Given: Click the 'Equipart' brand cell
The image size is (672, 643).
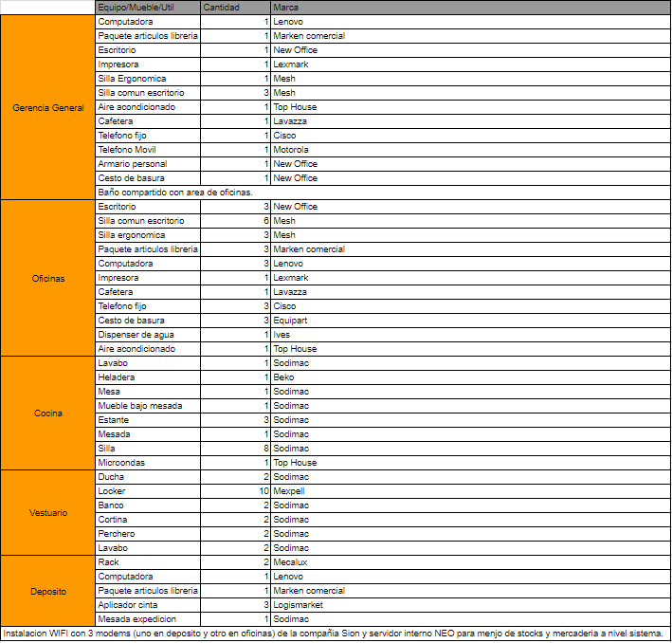Looking at the screenshot, I should click(470, 321).
